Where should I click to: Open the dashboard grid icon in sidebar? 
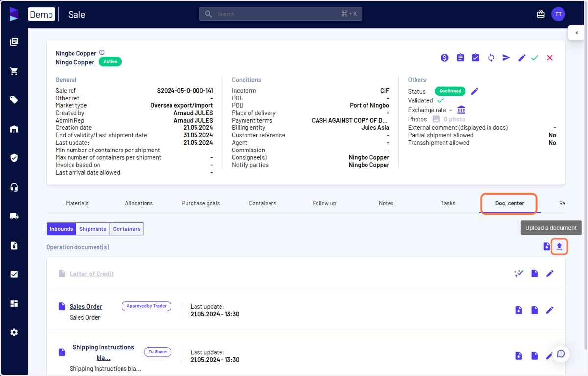[14, 303]
